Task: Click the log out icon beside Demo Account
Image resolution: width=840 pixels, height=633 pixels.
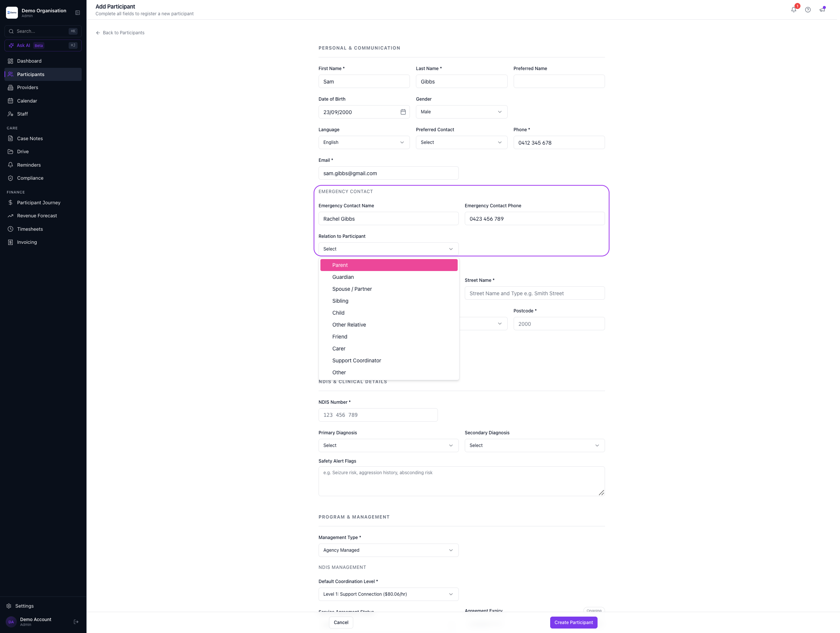Action: coord(76,621)
